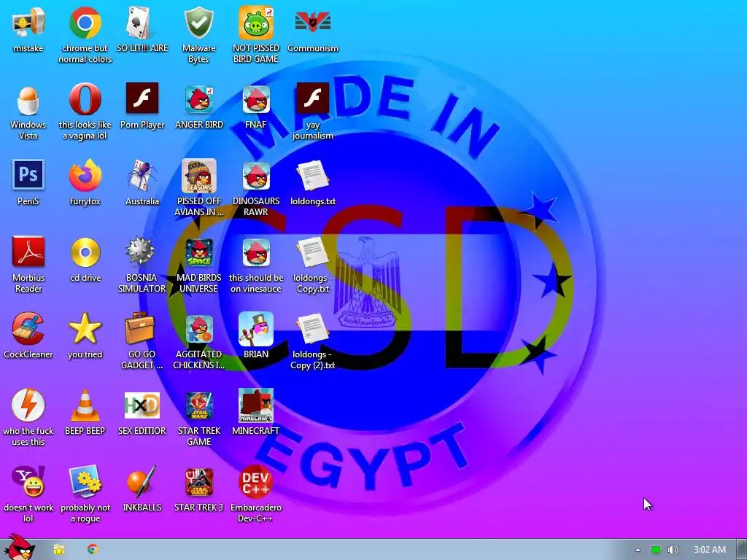Launch Chrome from the taskbar
This screenshot has width=747, height=560.
point(93,550)
